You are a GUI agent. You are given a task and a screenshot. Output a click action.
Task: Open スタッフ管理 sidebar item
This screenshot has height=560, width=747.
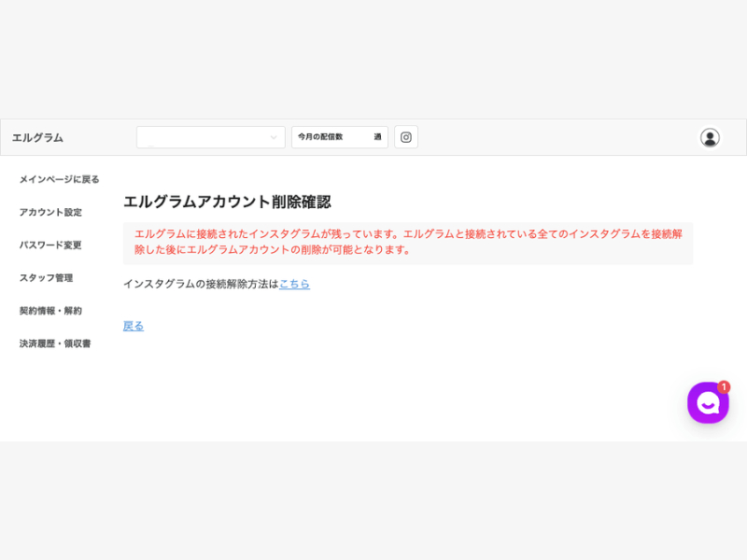point(46,278)
